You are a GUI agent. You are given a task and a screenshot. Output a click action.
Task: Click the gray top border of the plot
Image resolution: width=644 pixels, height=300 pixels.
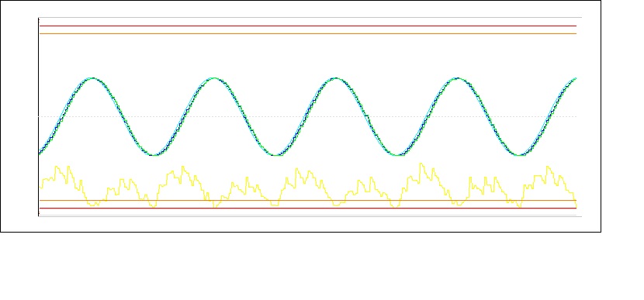point(310,18)
